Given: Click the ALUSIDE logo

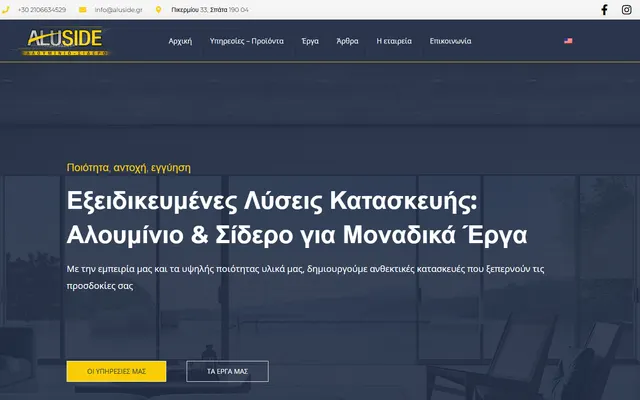Looking at the screenshot, I should point(65,41).
